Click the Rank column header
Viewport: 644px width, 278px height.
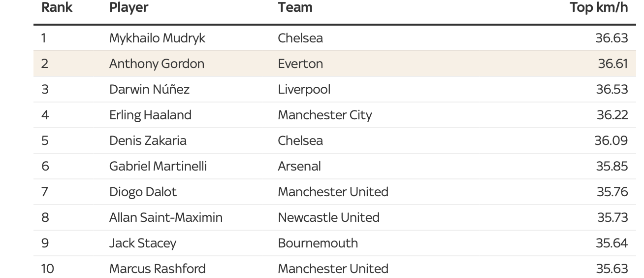click(x=57, y=8)
